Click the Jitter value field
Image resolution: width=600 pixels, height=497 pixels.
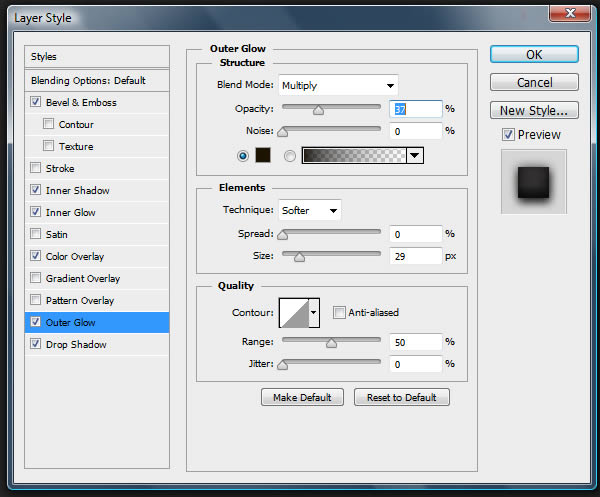click(416, 364)
